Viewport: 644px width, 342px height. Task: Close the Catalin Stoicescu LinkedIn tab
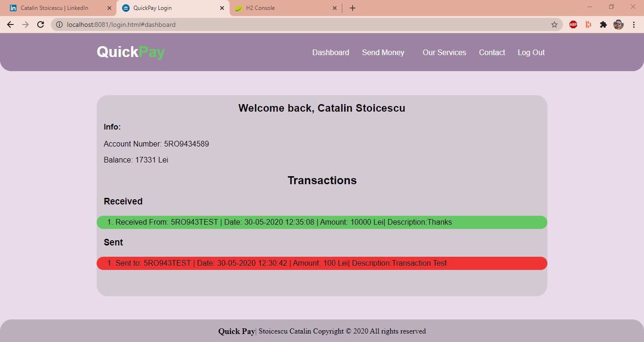[x=109, y=8]
